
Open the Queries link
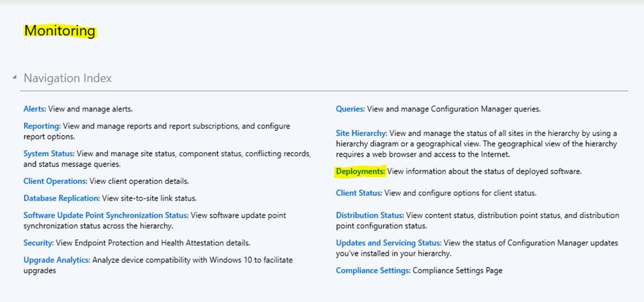tap(350, 109)
